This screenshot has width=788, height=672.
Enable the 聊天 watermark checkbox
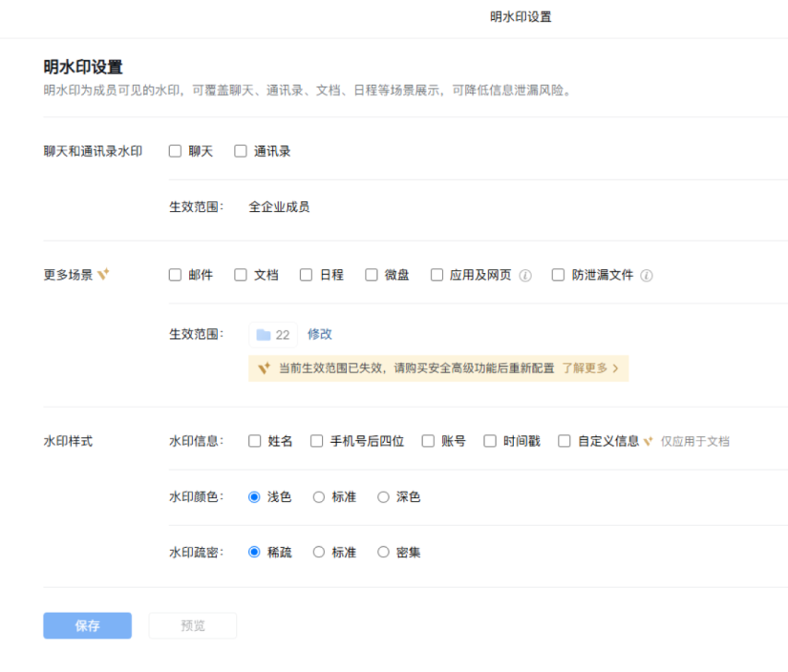click(x=175, y=151)
